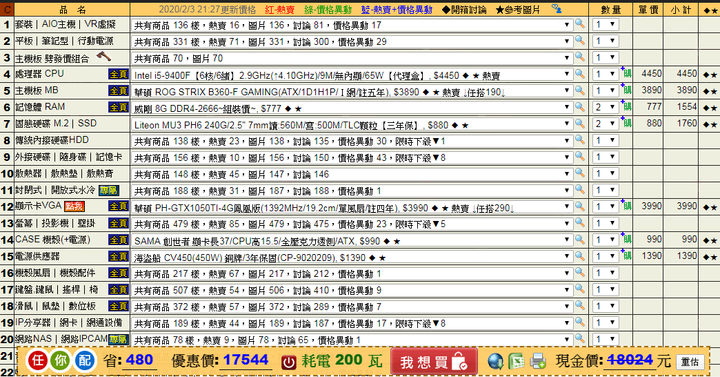The height and width of the screenshot is (377, 720).
Task: Click the Excel export icon in bottom bar
Action: [517, 361]
